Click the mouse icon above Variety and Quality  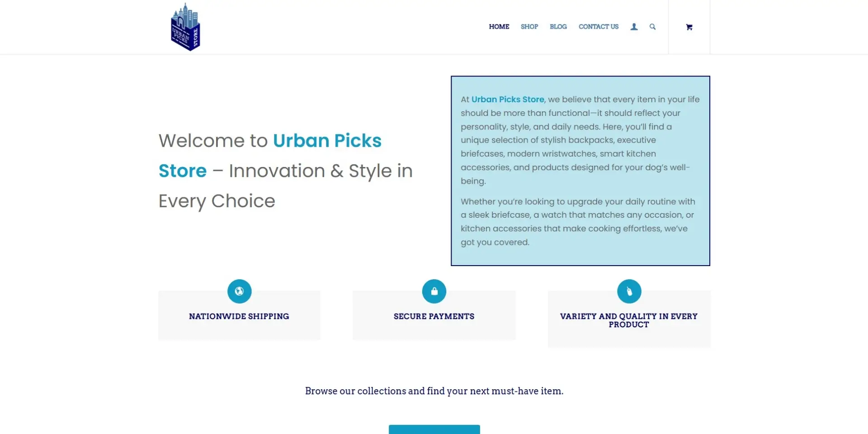[x=629, y=291]
